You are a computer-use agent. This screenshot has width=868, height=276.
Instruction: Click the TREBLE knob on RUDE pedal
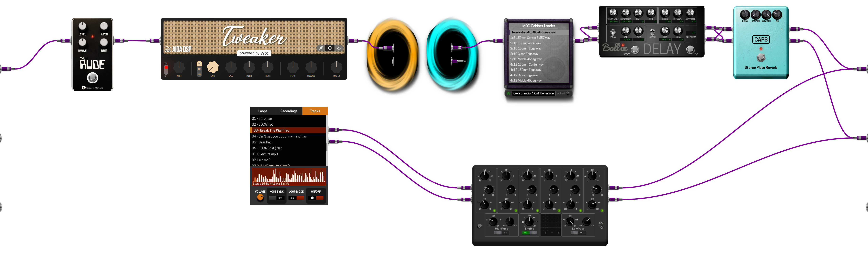click(82, 42)
